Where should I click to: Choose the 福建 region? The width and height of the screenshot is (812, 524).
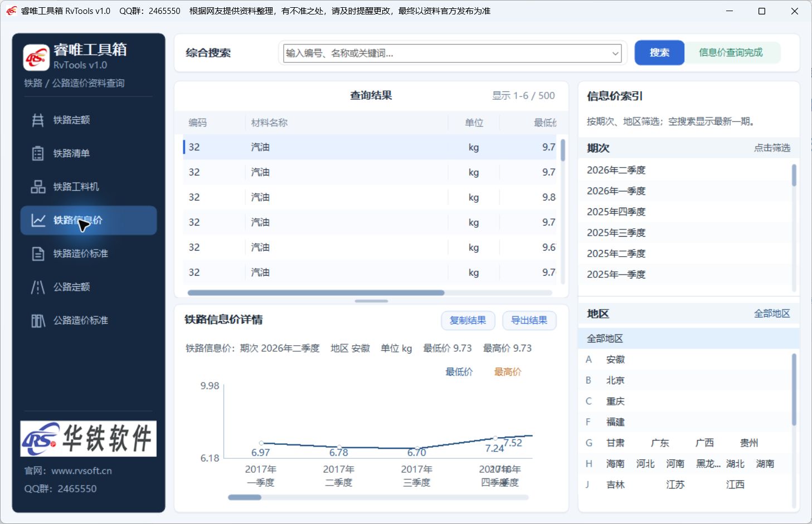coord(615,422)
